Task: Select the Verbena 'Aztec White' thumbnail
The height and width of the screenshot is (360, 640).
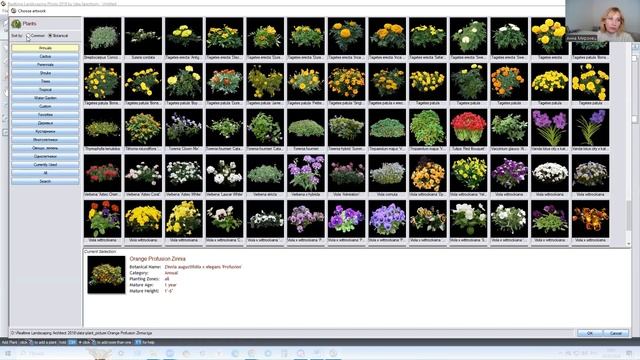Action: (x=184, y=173)
